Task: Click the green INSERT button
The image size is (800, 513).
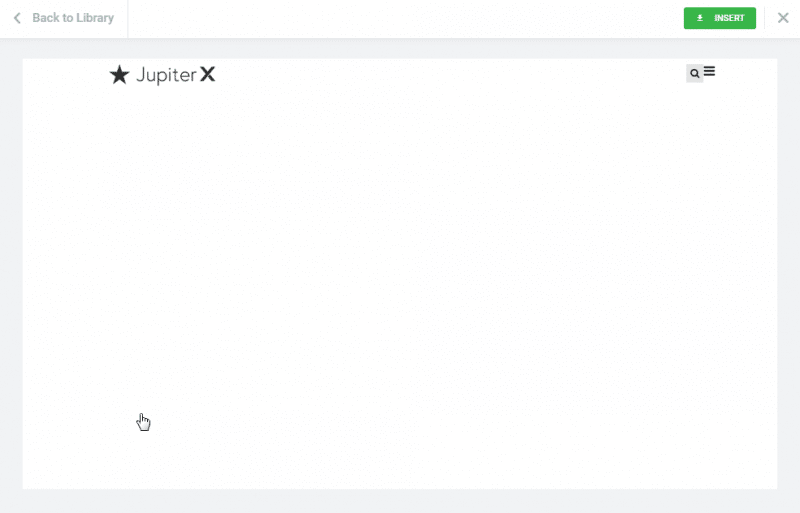Action: point(719,18)
